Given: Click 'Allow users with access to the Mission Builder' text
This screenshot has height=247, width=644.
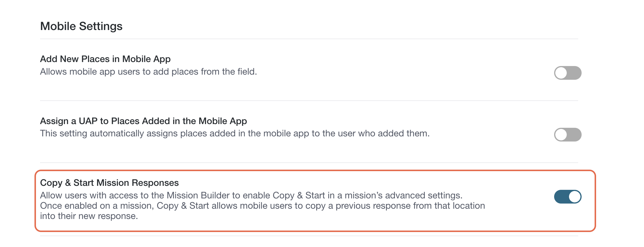Looking at the screenshot, I should click(x=251, y=195).
